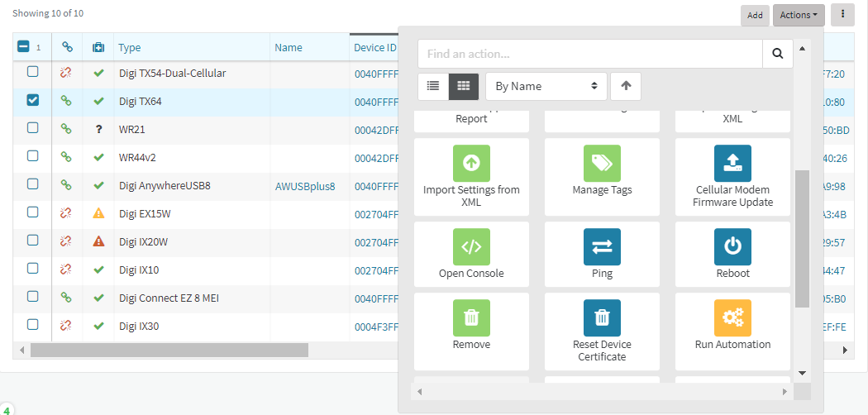Select the Reboot action
This screenshot has height=415, width=868.
tap(732, 254)
